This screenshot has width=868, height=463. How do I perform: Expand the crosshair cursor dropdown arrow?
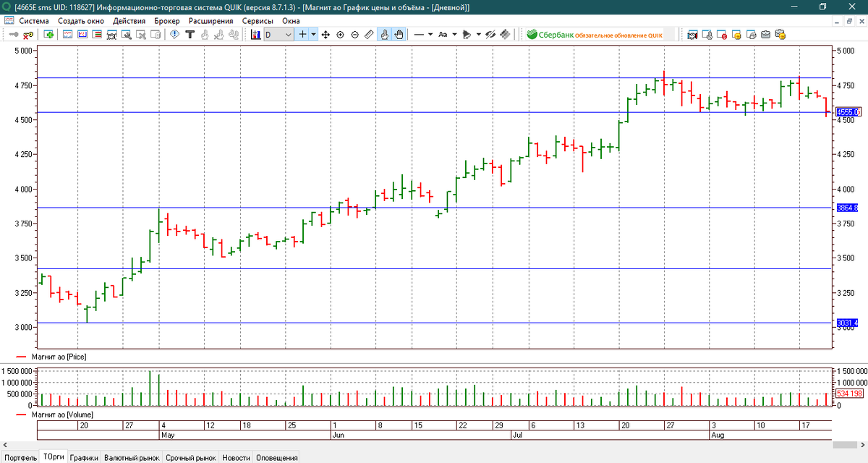coord(313,34)
